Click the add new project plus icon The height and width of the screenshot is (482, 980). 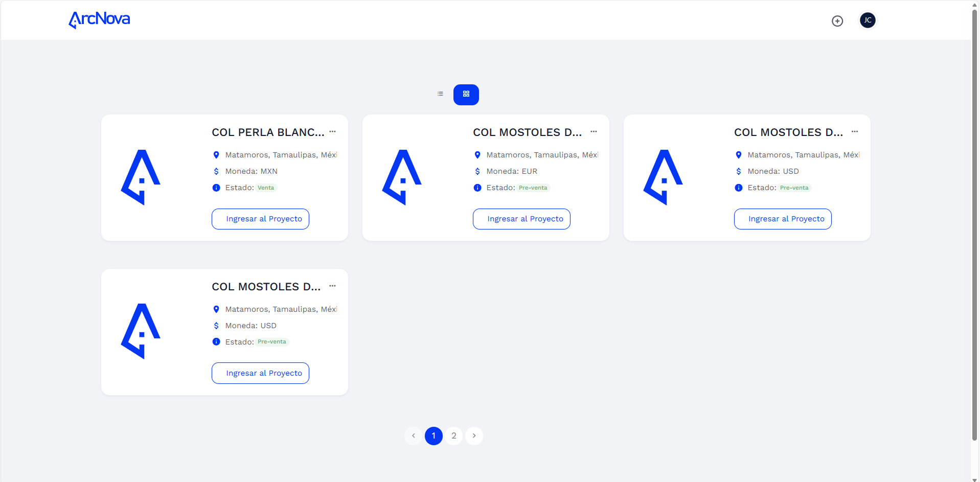(x=837, y=20)
